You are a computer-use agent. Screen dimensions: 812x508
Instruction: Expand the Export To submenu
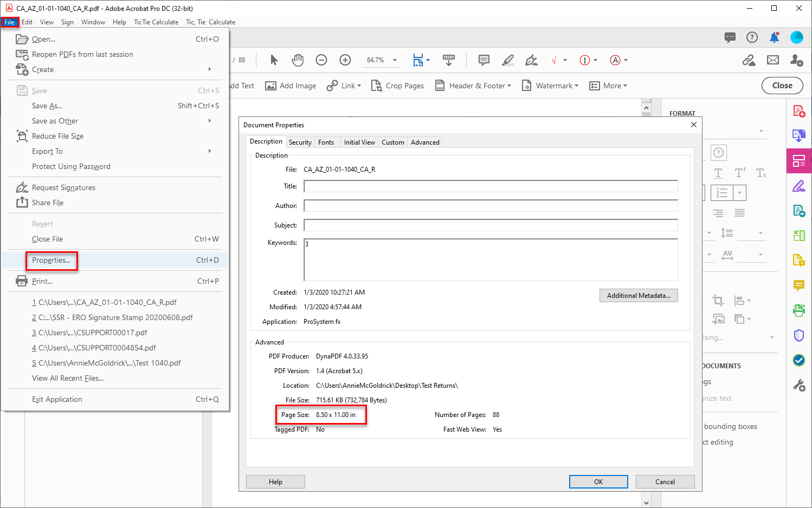point(210,151)
